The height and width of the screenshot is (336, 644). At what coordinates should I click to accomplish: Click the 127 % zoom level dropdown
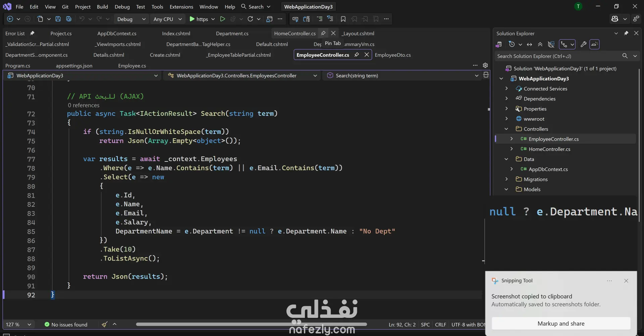18,325
